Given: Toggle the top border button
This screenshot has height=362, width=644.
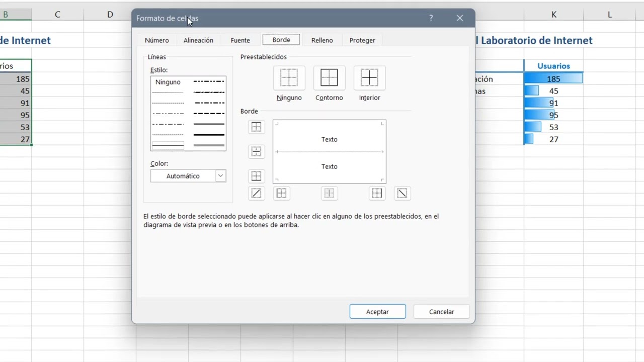Looking at the screenshot, I should pos(257,127).
